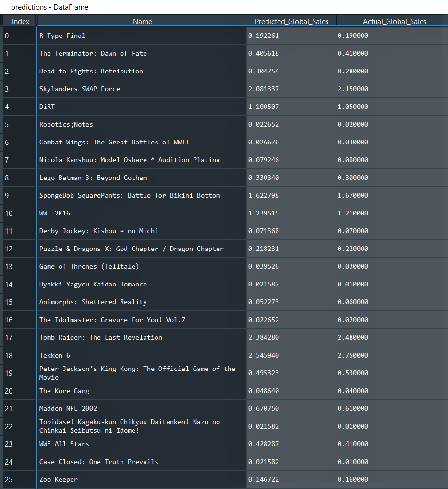The height and width of the screenshot is (489, 448).
Task: Click predicted value 0.079246
Action: click(291, 160)
